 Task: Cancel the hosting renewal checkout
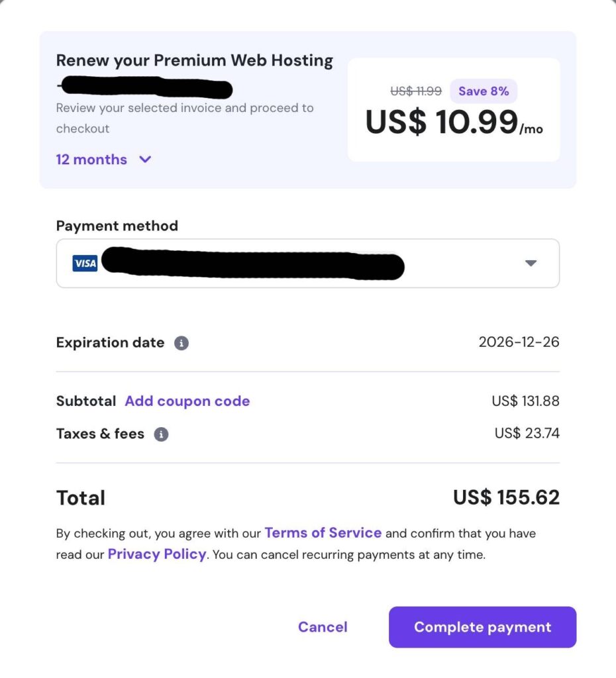323,627
